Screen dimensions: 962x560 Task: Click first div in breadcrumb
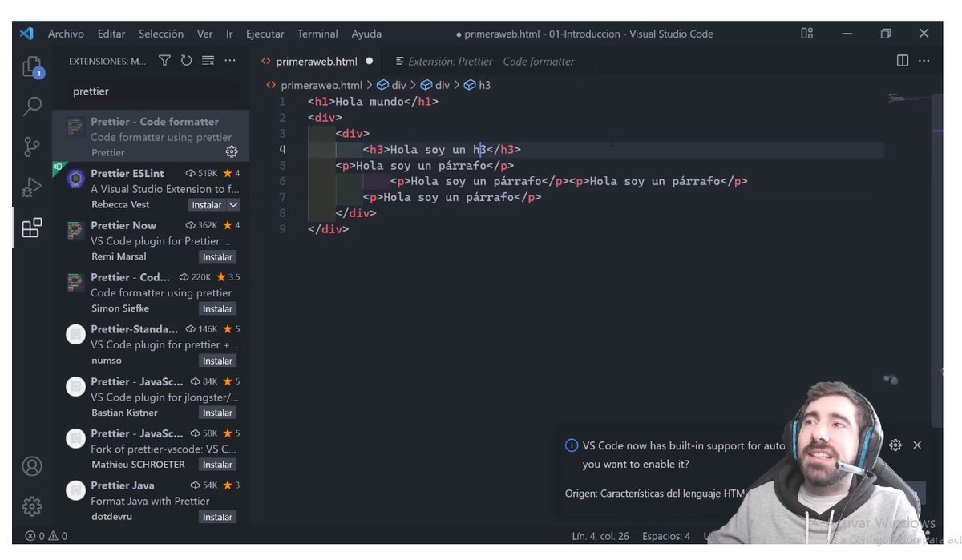pyautogui.click(x=391, y=85)
